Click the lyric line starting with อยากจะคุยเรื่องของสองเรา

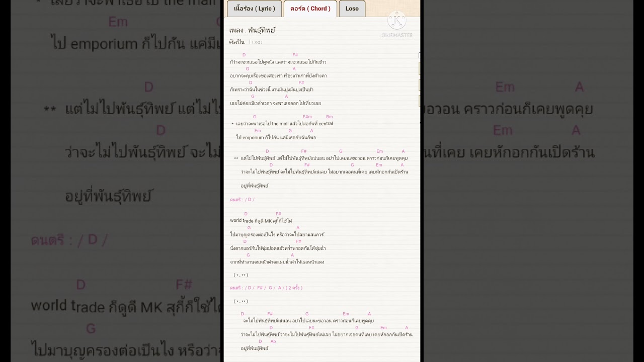coord(278,76)
